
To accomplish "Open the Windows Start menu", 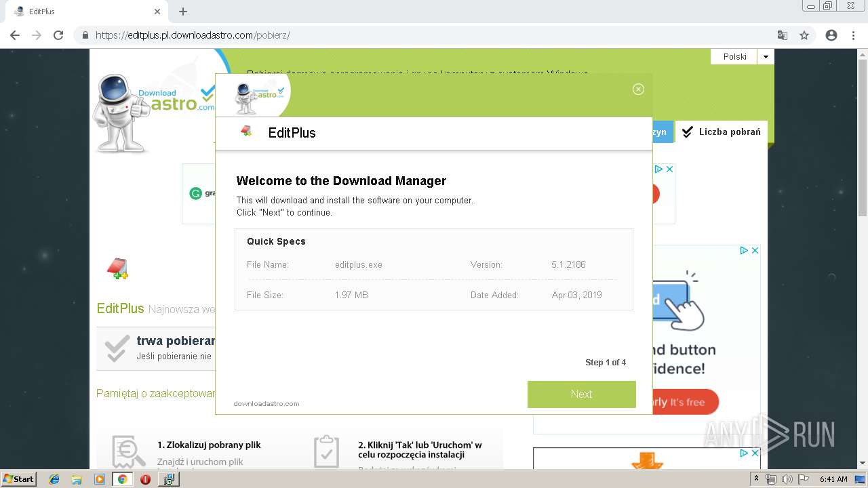I will pos(19,479).
